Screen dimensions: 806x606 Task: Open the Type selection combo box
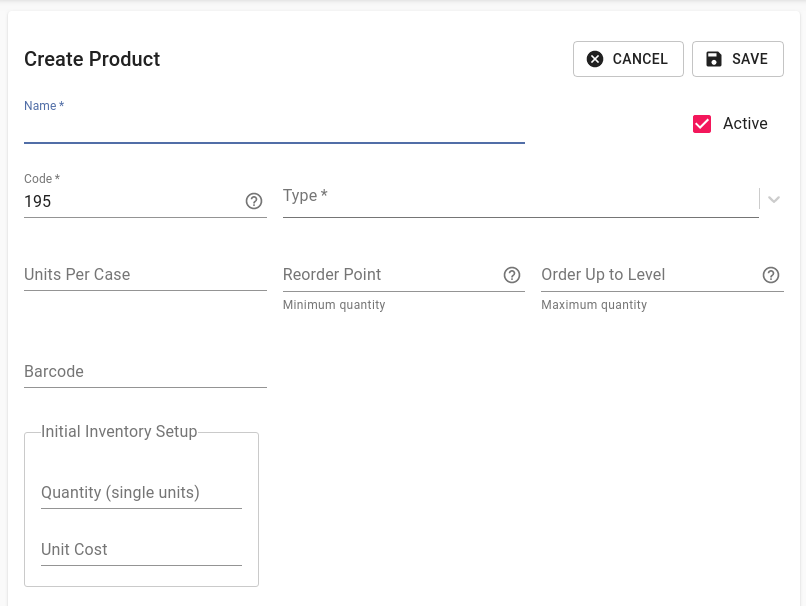pyautogui.click(x=520, y=199)
